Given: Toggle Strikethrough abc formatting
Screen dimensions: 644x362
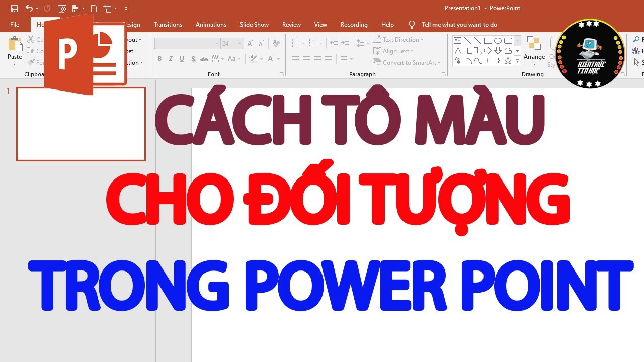Looking at the screenshot, I should coord(204,59).
